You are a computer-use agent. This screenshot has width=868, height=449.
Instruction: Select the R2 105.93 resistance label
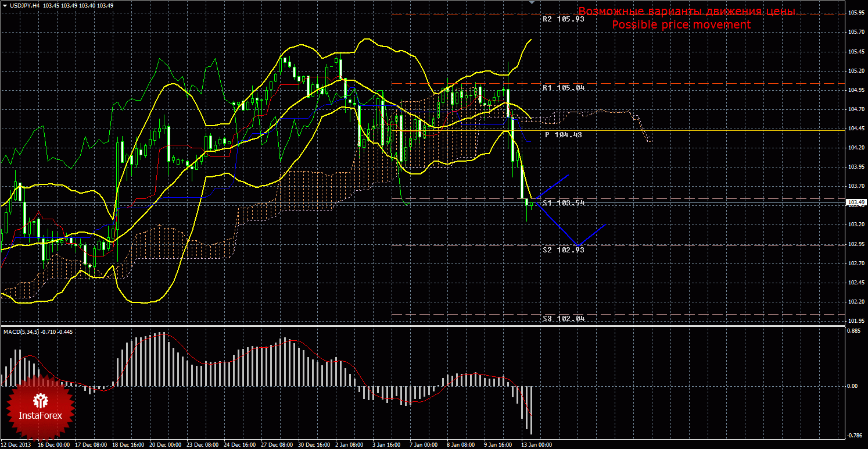pos(563,19)
